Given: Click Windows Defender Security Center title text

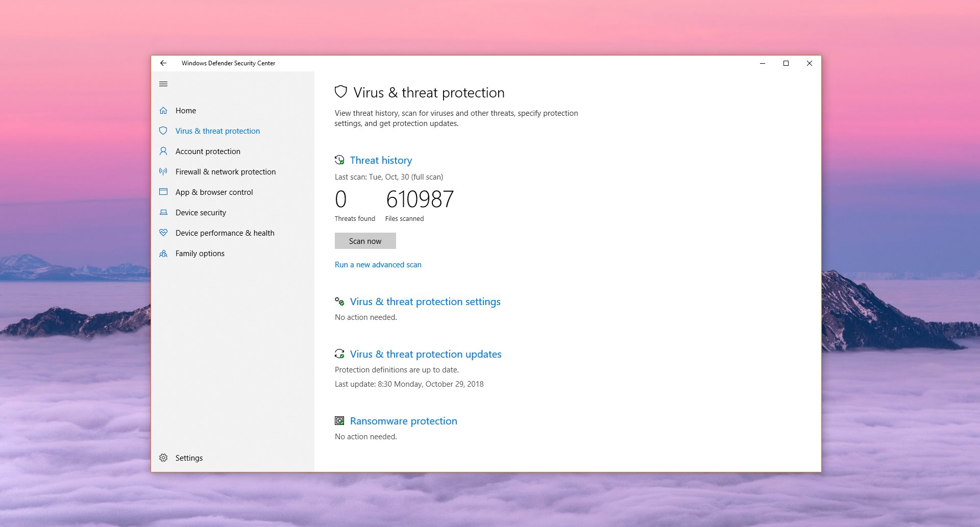Looking at the screenshot, I should 228,63.
